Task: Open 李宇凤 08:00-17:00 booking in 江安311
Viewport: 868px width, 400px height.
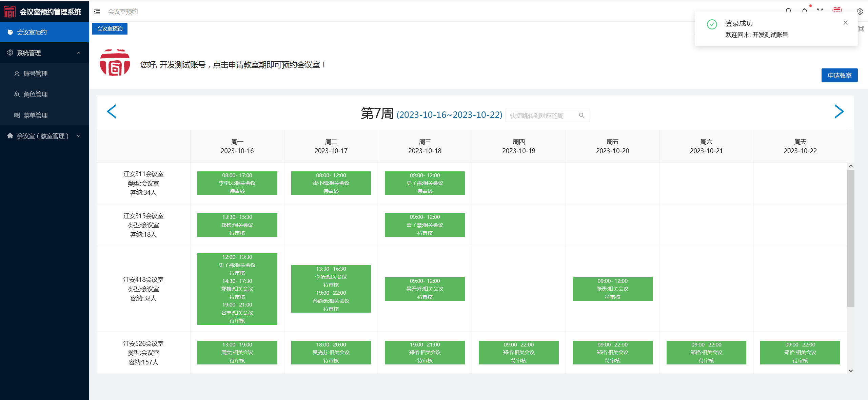Action: [237, 183]
